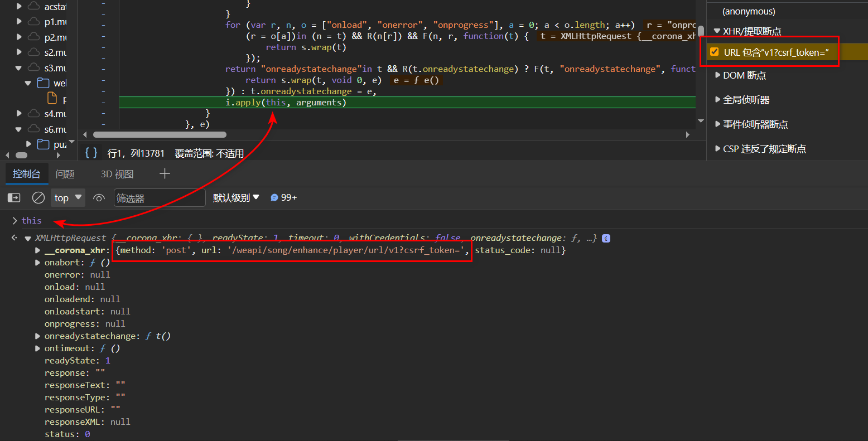Uncheck the URL contains v1?csrf_token= breakpoint
The height and width of the screenshot is (441, 868).
coord(714,52)
